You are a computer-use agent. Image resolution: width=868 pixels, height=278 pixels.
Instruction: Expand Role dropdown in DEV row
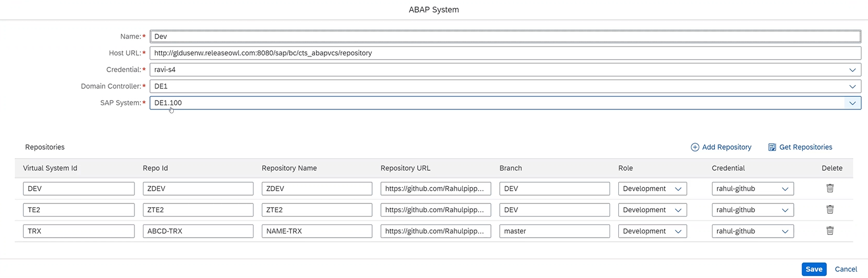coord(678,188)
